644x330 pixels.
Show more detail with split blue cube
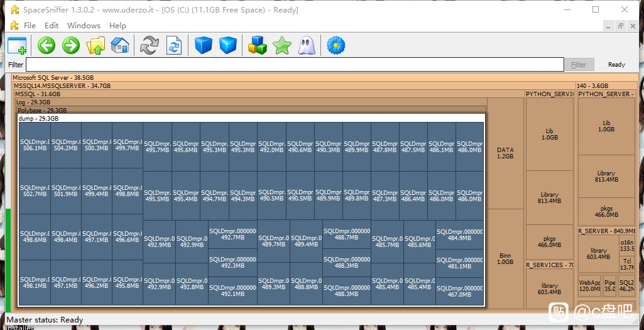click(x=228, y=45)
